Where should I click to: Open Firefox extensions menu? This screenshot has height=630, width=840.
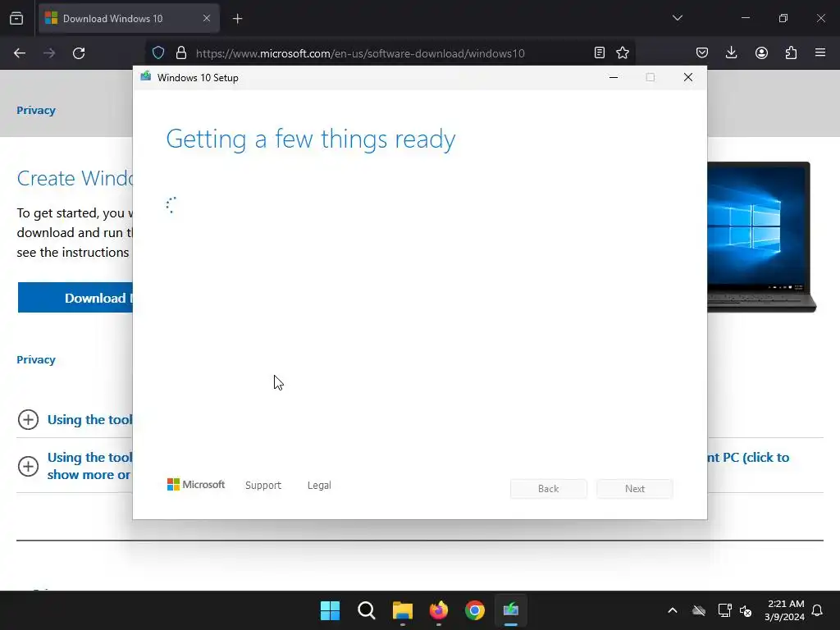coord(791,52)
